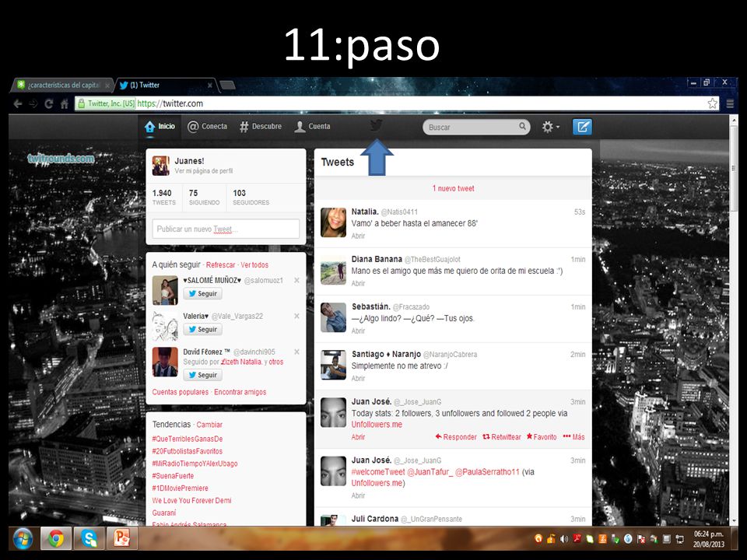
Task: Click the #welcomeTweet hashtag
Action: pos(378,472)
